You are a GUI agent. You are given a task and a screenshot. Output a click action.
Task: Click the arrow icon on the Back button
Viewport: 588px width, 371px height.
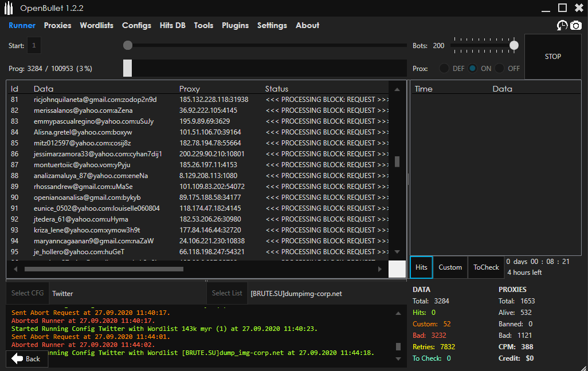click(x=17, y=358)
